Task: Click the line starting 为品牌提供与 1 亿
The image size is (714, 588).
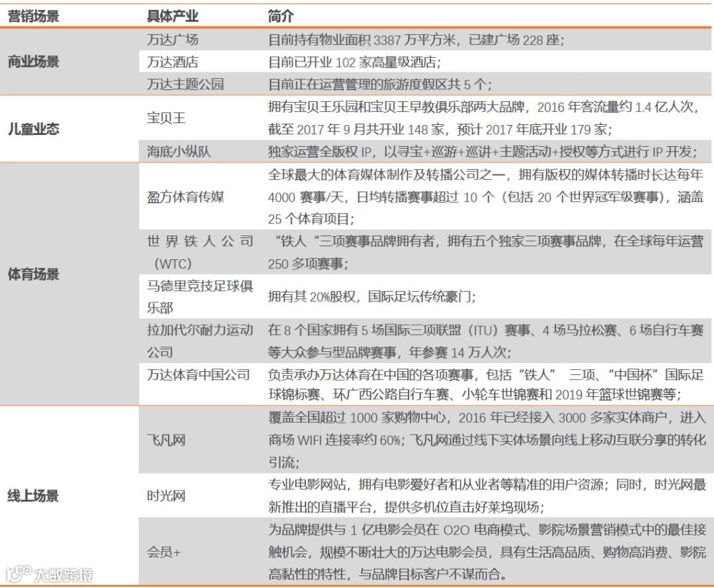Action: (487, 530)
